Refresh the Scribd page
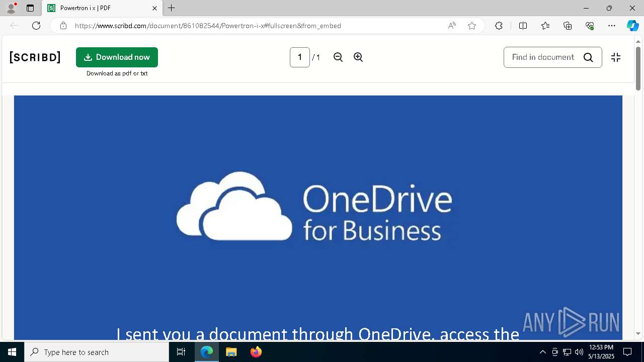 (36, 26)
